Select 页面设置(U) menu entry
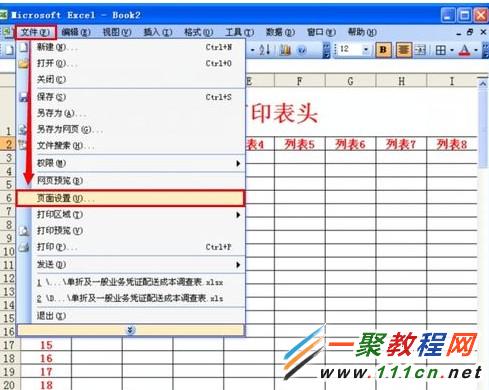 (x=130, y=198)
